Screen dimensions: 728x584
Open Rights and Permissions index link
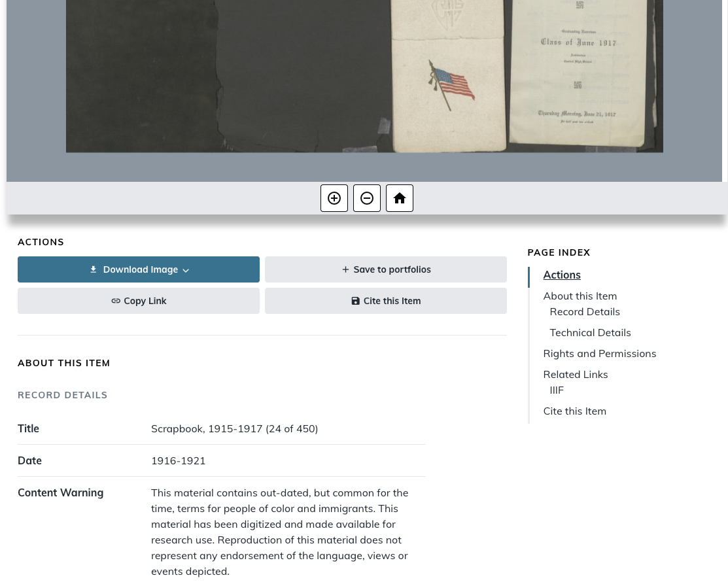[599, 353]
